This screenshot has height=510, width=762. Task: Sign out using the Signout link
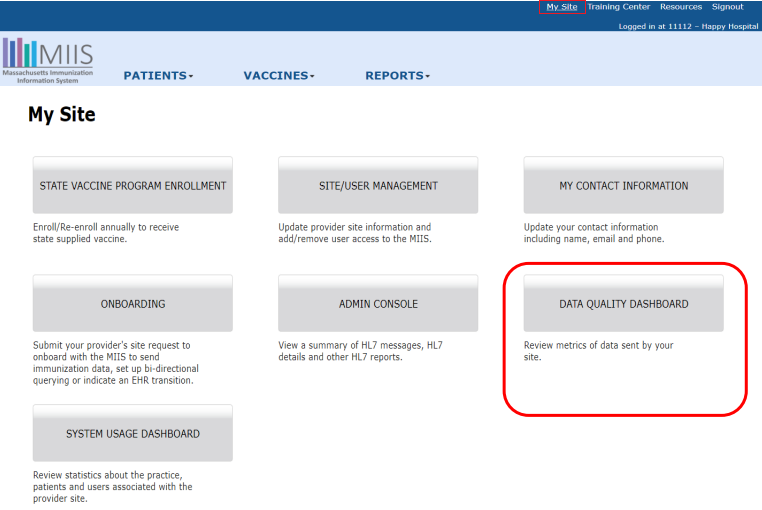click(x=727, y=7)
